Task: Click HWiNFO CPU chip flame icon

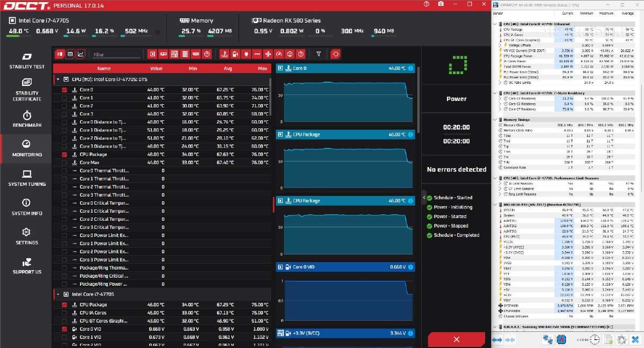Action: (561, 339)
